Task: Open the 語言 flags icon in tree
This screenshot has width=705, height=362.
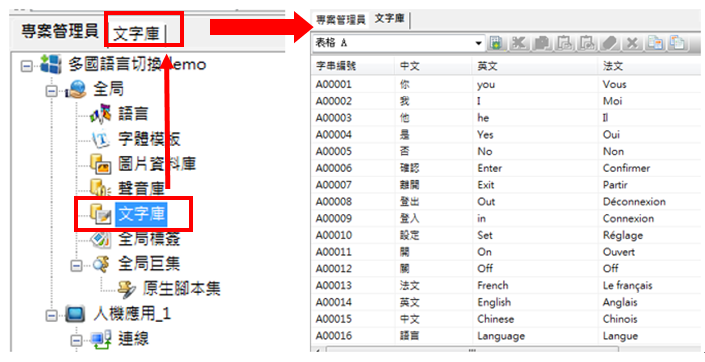Action: click(100, 113)
